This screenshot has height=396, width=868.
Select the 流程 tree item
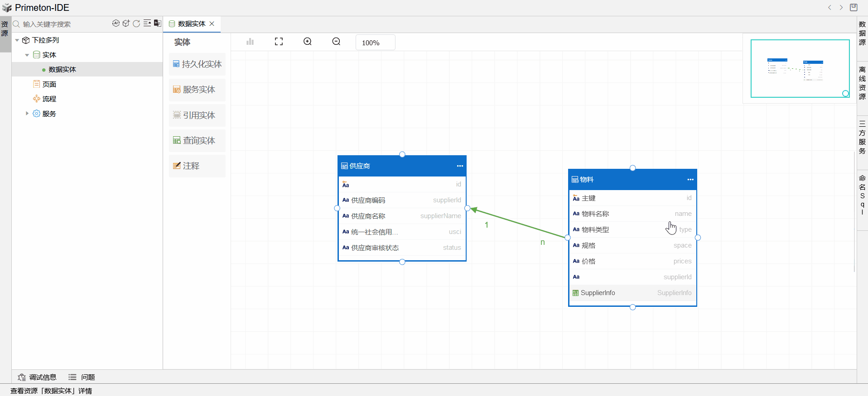tap(49, 99)
